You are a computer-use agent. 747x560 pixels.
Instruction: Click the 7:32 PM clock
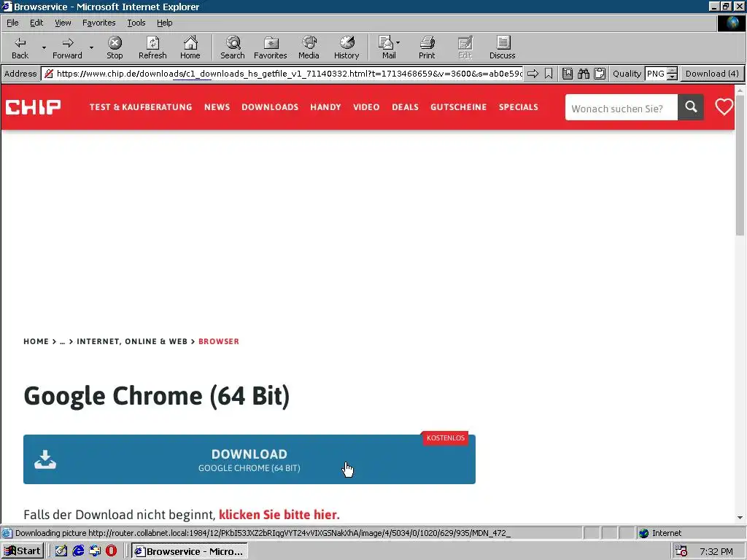point(716,551)
